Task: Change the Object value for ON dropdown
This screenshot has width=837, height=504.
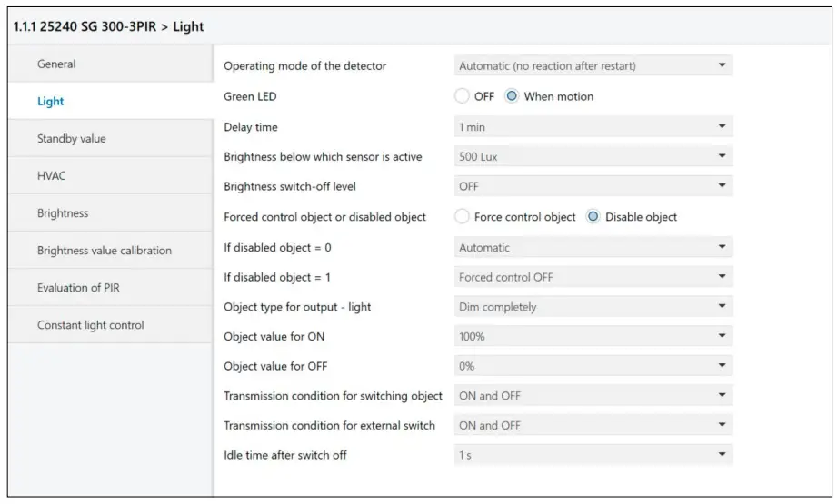Action: 593,337
